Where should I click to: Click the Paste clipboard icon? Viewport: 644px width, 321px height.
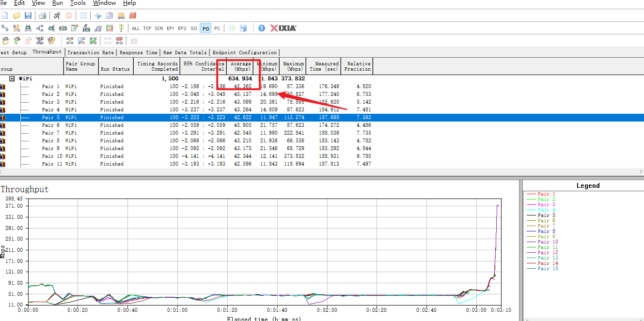coord(121,16)
